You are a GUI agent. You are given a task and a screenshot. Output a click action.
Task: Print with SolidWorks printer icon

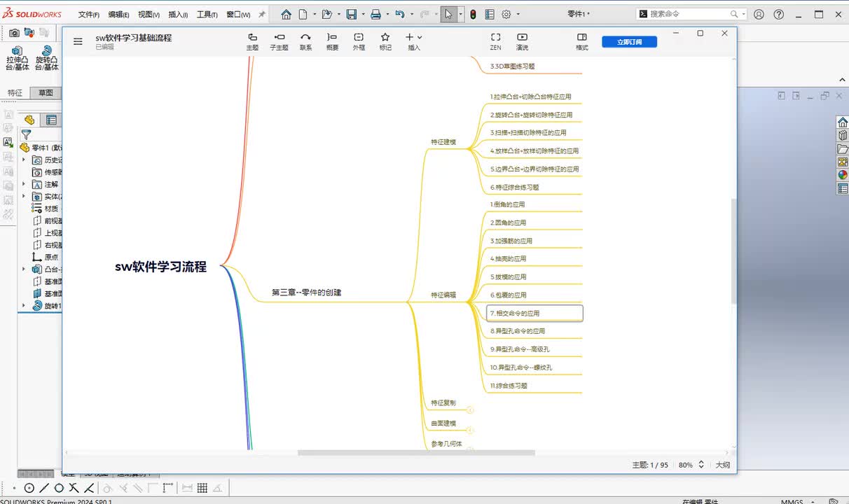pos(375,14)
